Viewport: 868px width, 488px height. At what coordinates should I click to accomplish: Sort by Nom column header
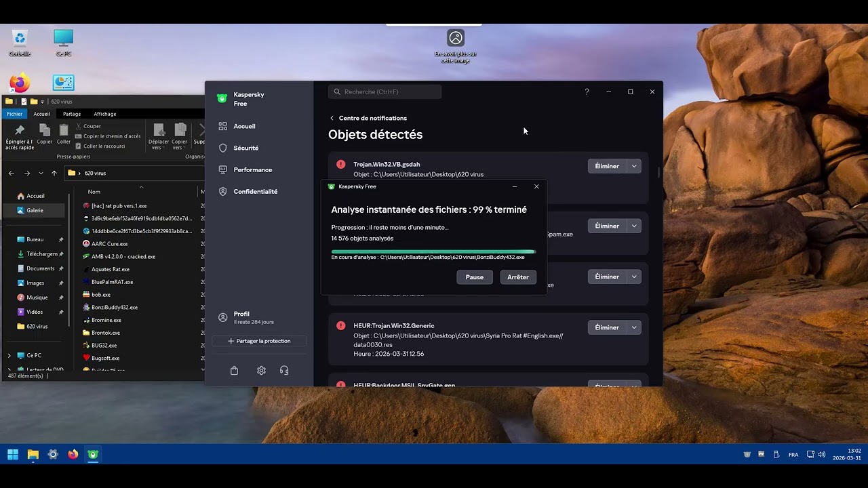[x=94, y=192]
